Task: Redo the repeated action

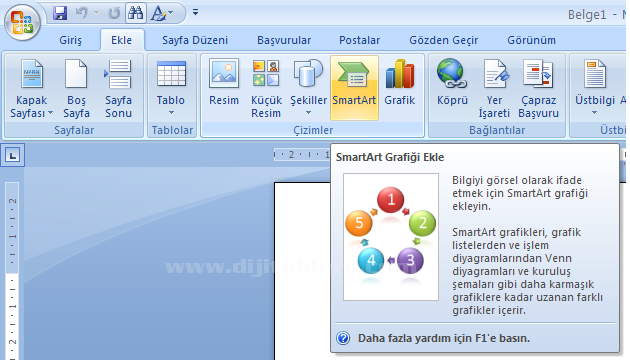Action: (114, 13)
